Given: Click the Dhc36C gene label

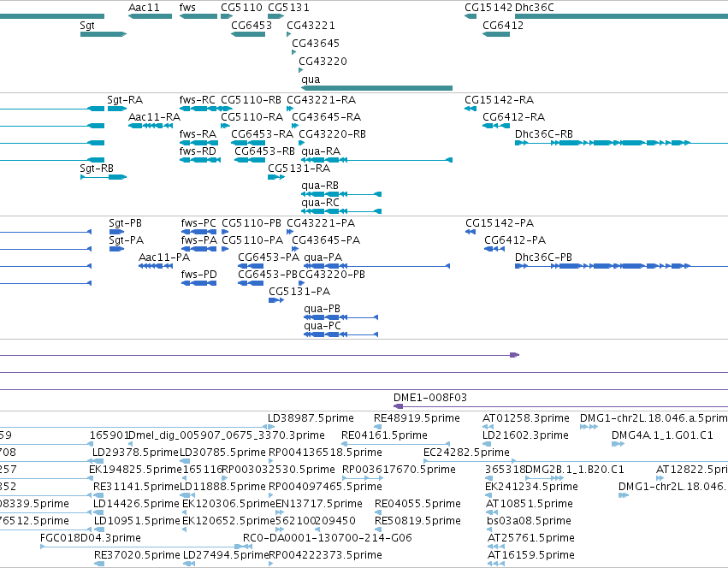Looking at the screenshot, I should 535,8.
